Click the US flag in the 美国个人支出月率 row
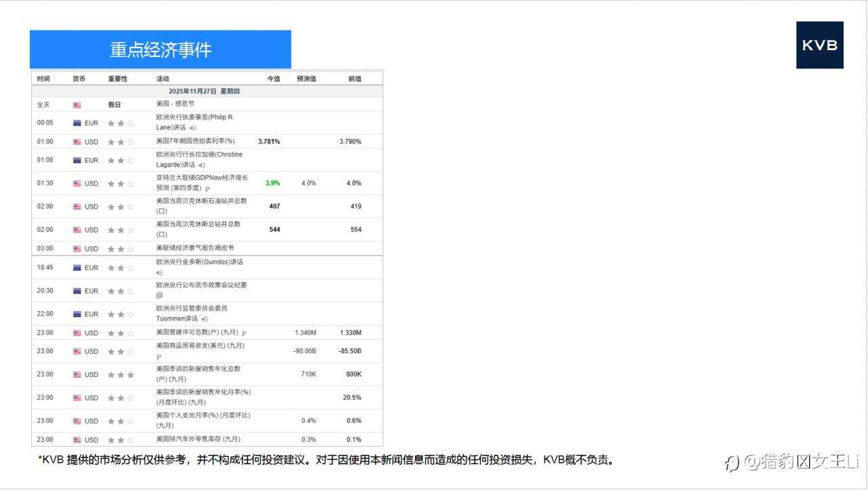The width and height of the screenshot is (868, 490). [77, 421]
